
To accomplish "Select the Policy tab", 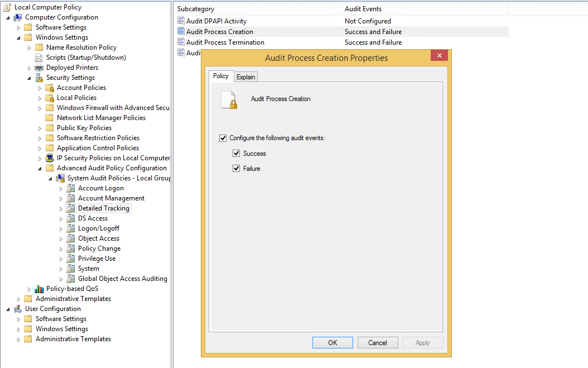I will pos(220,76).
